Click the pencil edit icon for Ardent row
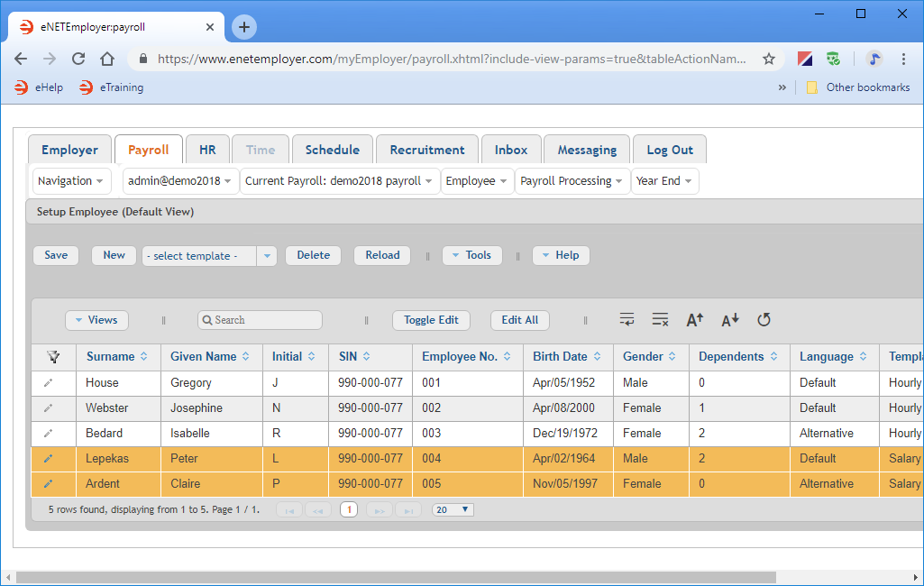Screen dimensions: 924x586 [49, 484]
